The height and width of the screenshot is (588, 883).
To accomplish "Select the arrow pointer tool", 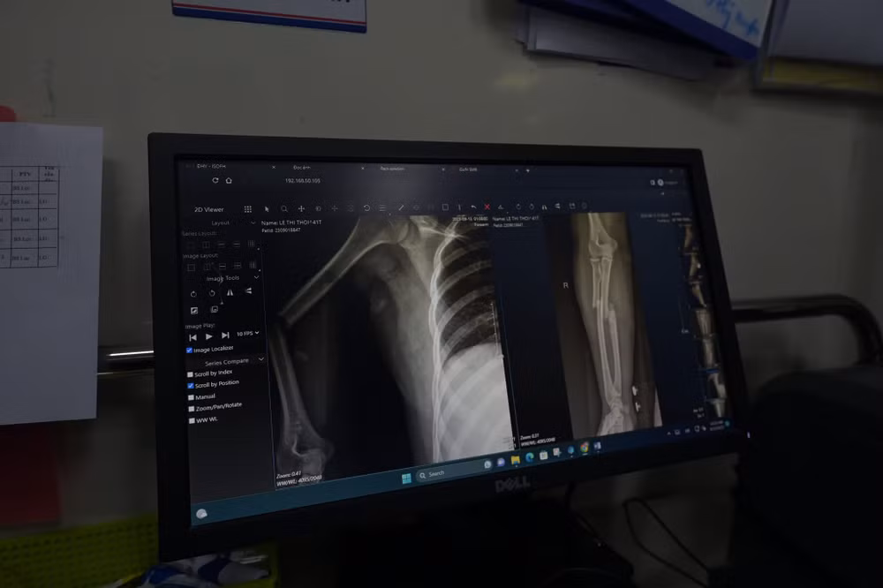I will point(267,209).
